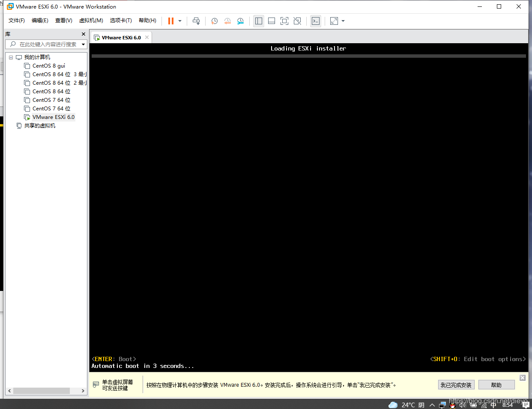Click the VMware Workstation title bar icon
This screenshot has width=532, height=409.
click(x=10, y=6)
